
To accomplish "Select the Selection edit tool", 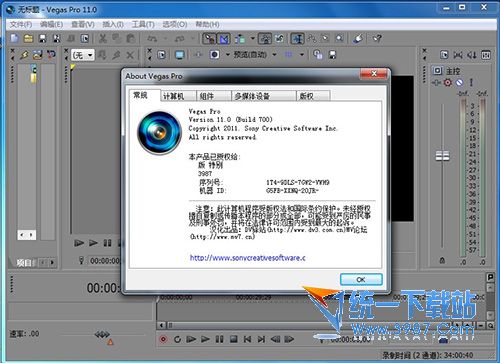I will click(x=325, y=39).
